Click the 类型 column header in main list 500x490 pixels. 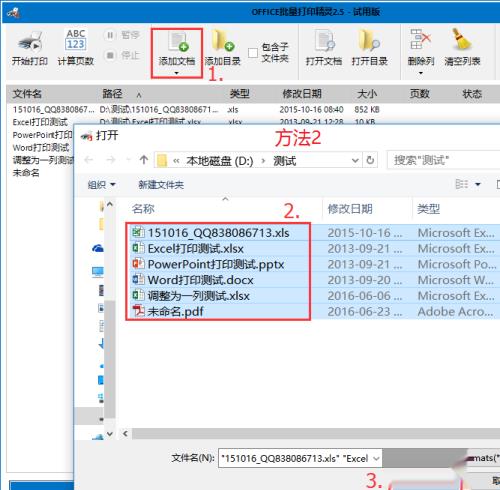[240, 94]
